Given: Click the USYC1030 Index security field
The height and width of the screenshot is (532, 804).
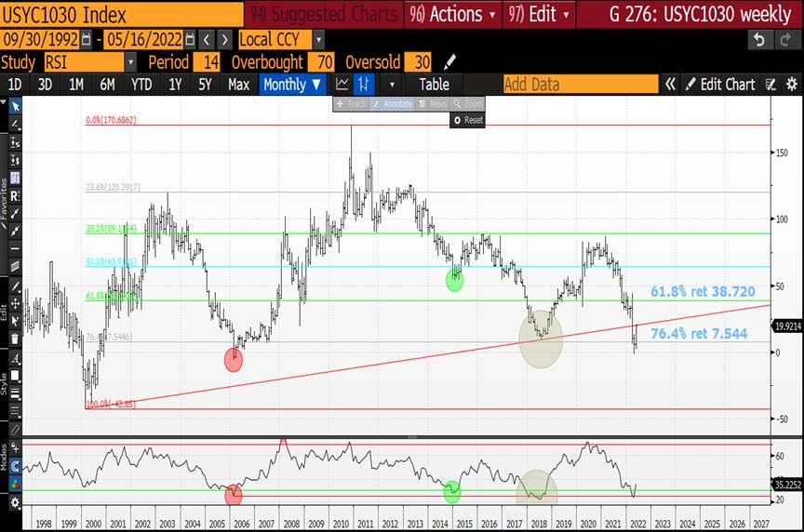Looking at the screenshot, I should tap(122, 14).
